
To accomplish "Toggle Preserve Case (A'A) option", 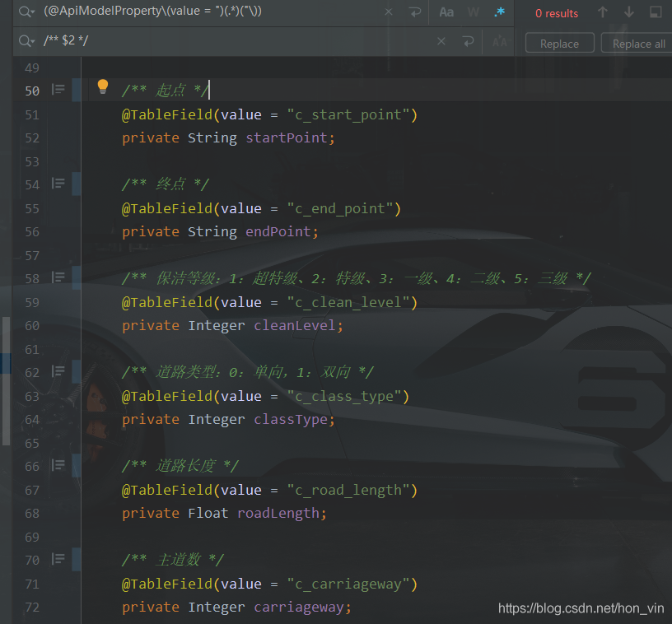I will tap(499, 42).
